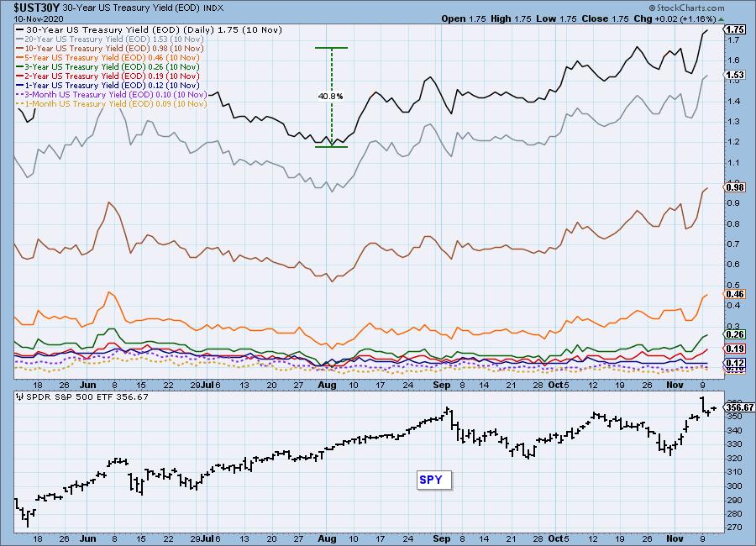This screenshot has width=756, height=546.
Task: Click the 356.67 price tag on SPY panel
Action: click(739, 407)
